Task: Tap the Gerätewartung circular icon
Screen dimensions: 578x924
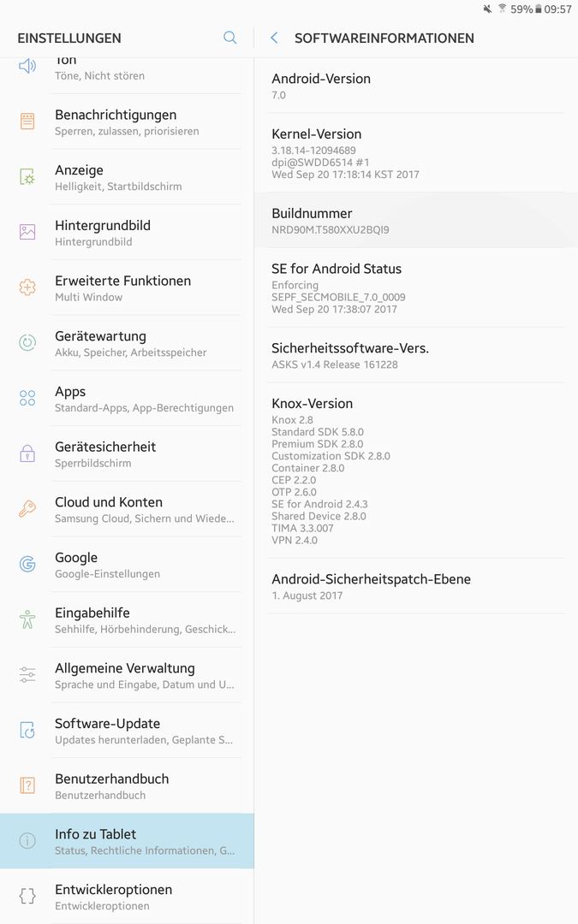Action: tap(27, 342)
